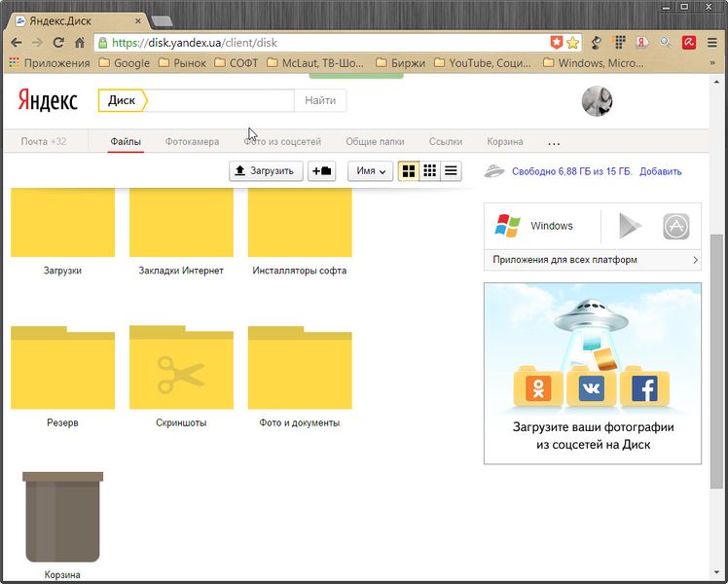728x584 pixels.
Task: Go back with the browser back arrow
Action: tap(17, 43)
